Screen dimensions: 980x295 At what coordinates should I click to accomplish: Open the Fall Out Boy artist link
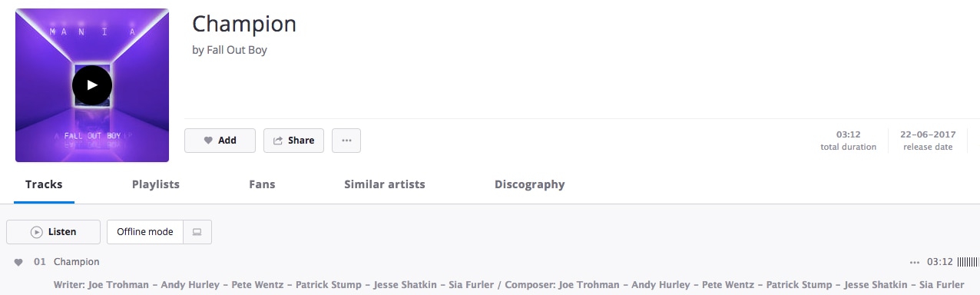tap(237, 50)
